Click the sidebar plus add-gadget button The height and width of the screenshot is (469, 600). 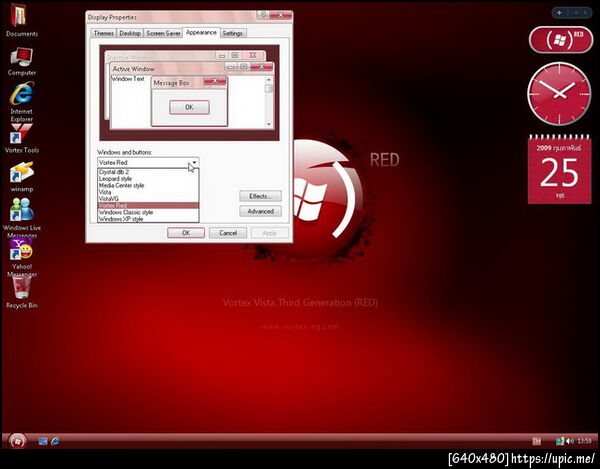tap(559, 13)
